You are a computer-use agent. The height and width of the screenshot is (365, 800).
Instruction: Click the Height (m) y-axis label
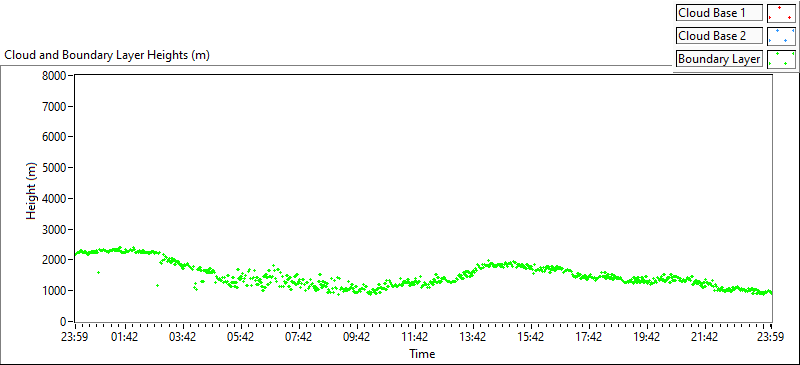pyautogui.click(x=32, y=199)
